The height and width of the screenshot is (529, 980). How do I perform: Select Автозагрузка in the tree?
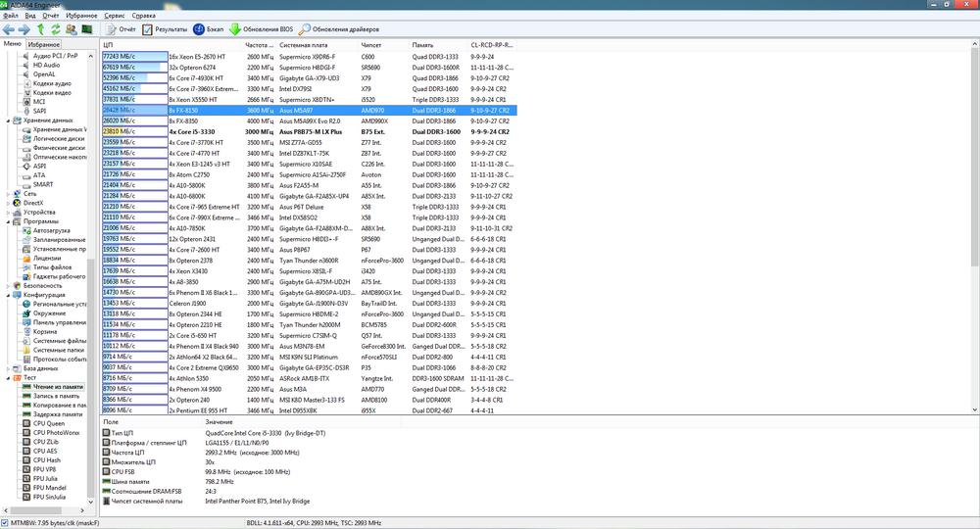tap(52, 230)
